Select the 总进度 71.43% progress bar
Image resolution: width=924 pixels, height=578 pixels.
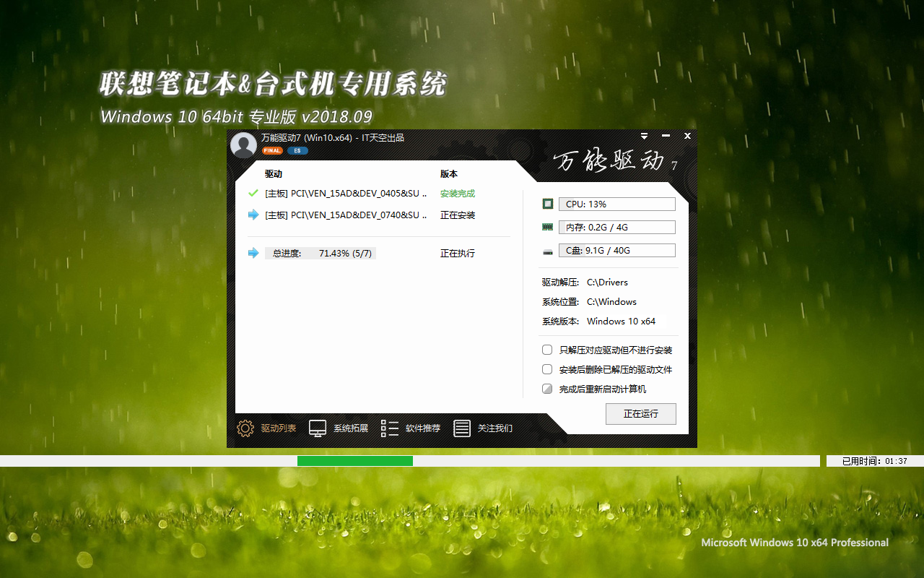point(321,254)
